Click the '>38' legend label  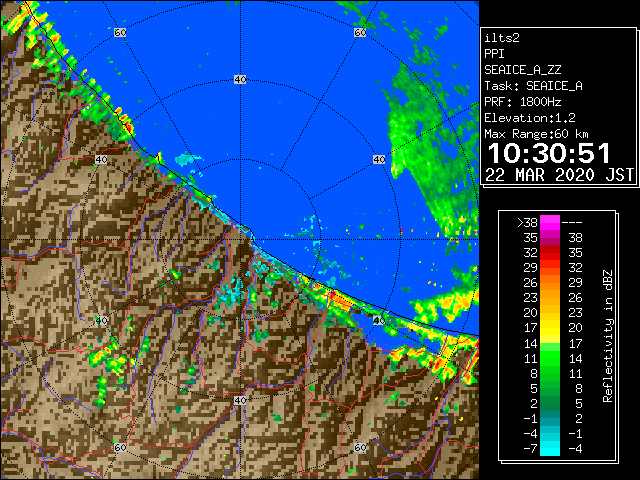point(527,222)
